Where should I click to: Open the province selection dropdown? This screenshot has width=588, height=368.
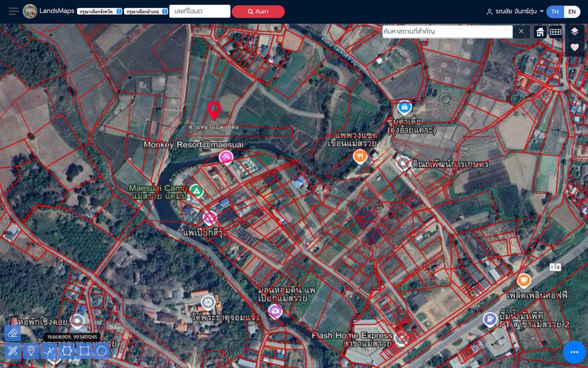(99, 11)
